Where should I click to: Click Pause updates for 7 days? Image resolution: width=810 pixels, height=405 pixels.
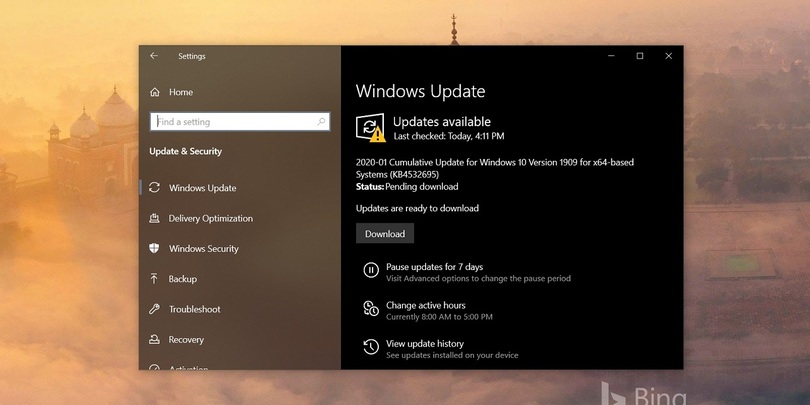434,267
